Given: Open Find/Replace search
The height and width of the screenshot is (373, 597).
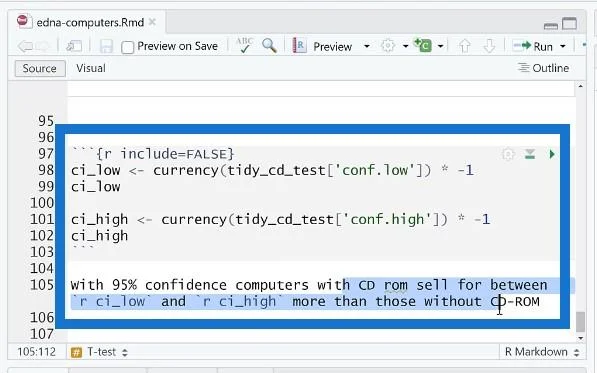Looking at the screenshot, I should pyautogui.click(x=269, y=46).
